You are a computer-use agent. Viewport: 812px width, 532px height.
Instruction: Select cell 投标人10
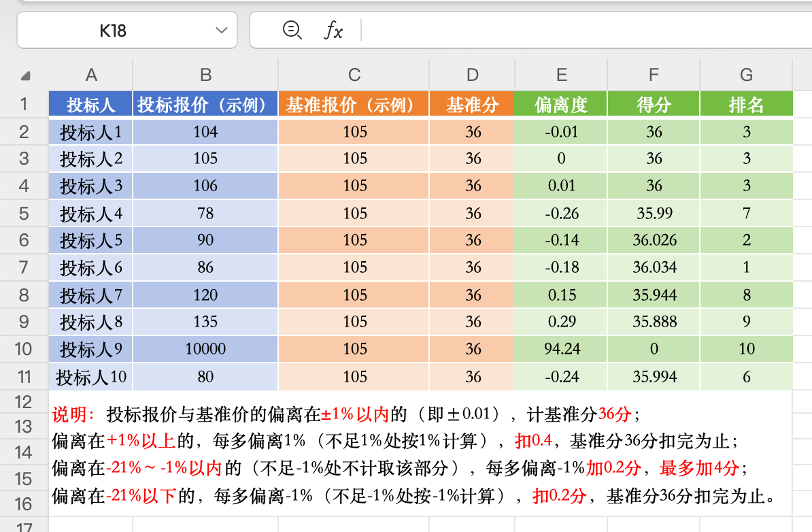click(91, 377)
